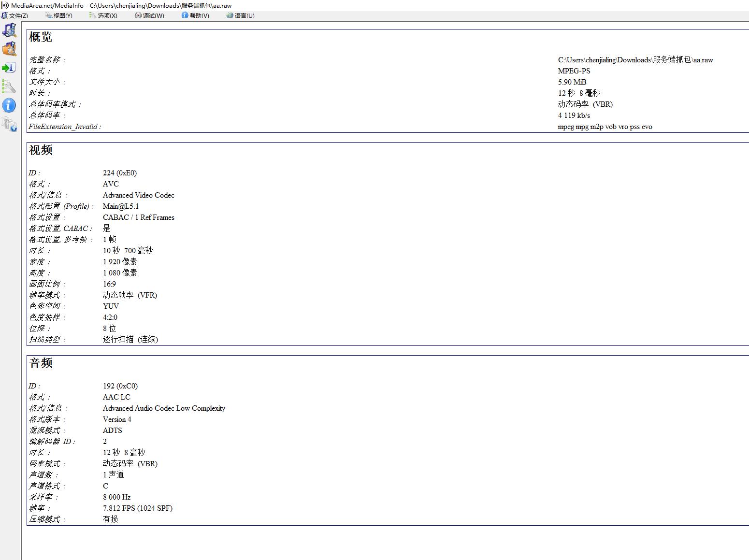
Task: Click the 1 080 像素 height value
Action: click(x=120, y=273)
